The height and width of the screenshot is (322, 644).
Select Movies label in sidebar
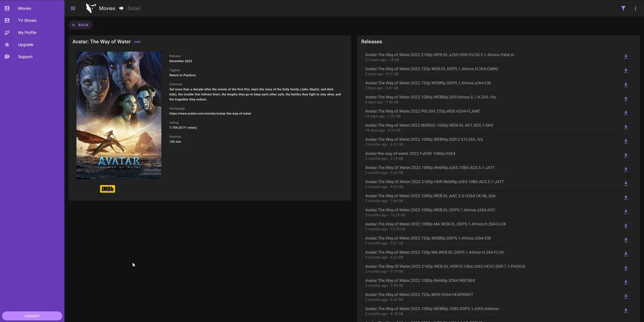[x=25, y=8]
